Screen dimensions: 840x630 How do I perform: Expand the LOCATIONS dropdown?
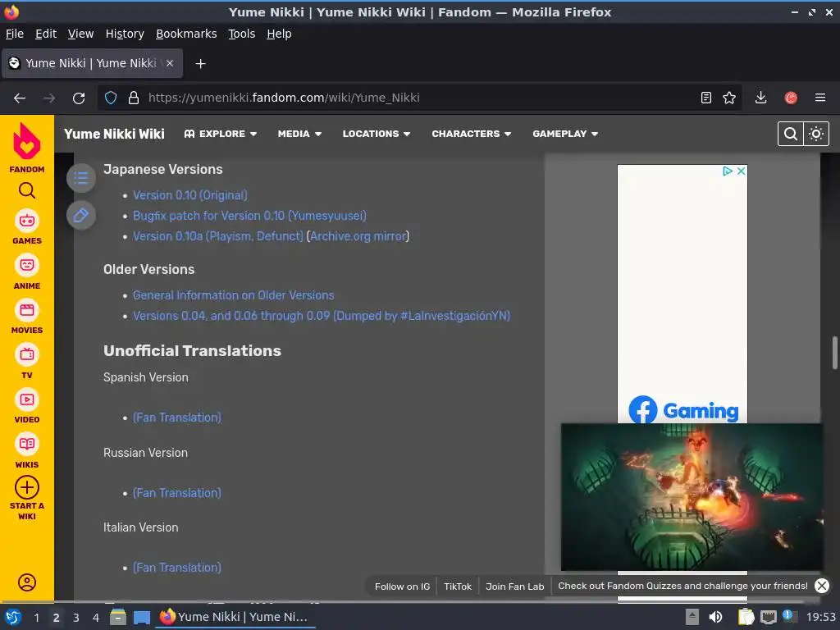(x=376, y=134)
